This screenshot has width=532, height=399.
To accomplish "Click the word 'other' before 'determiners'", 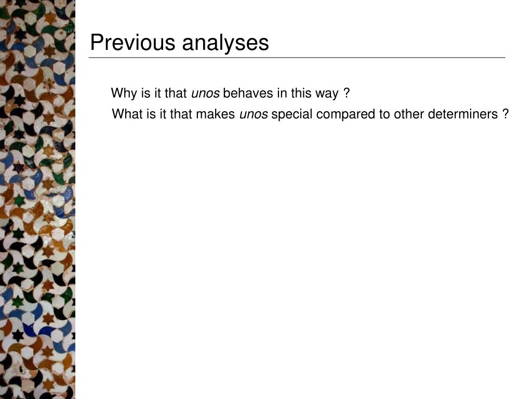I will tap(409, 114).
